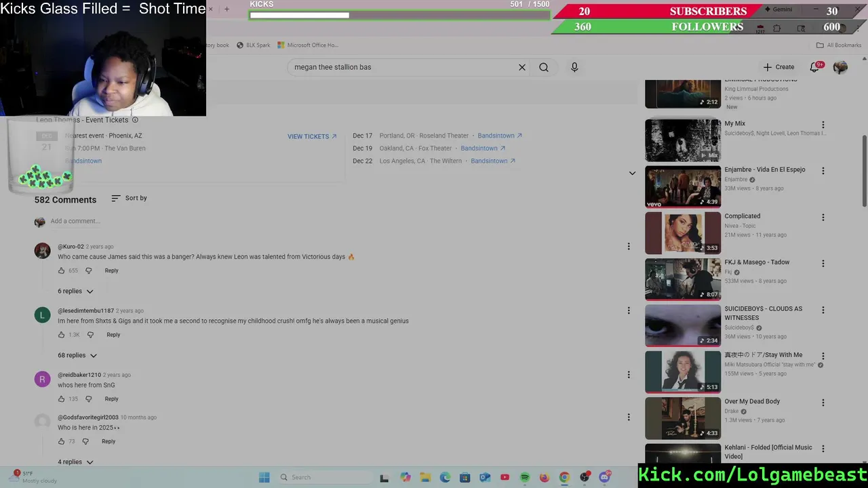Open a new browser tab
The height and width of the screenshot is (488, 868).
pos(226,9)
